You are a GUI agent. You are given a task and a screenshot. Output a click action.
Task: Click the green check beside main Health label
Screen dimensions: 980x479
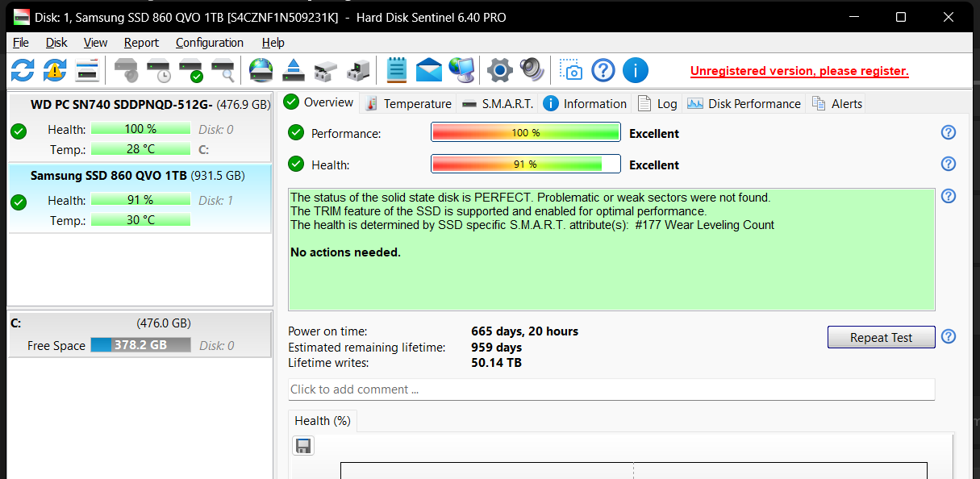(x=296, y=165)
